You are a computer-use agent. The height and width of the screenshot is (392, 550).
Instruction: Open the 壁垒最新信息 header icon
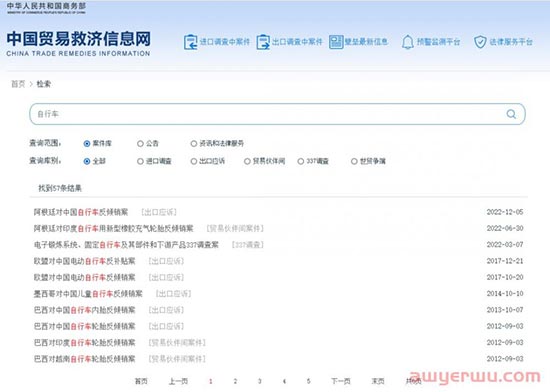[x=336, y=42]
